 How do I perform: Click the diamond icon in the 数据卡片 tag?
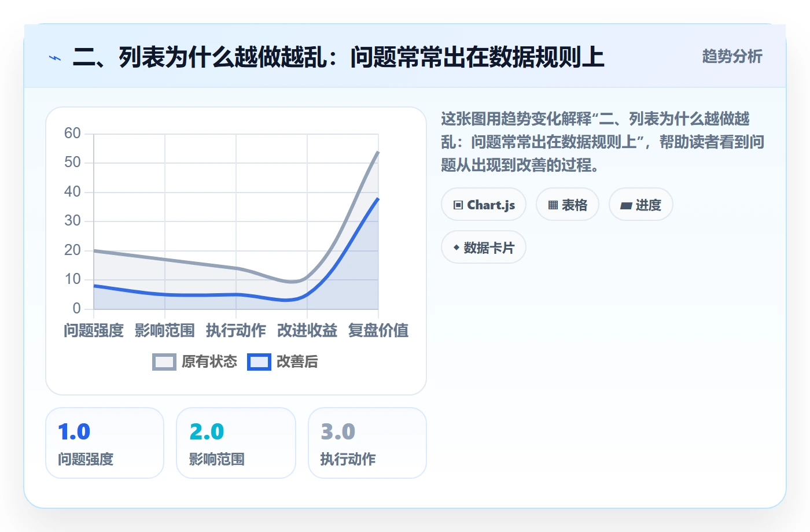[x=456, y=247]
